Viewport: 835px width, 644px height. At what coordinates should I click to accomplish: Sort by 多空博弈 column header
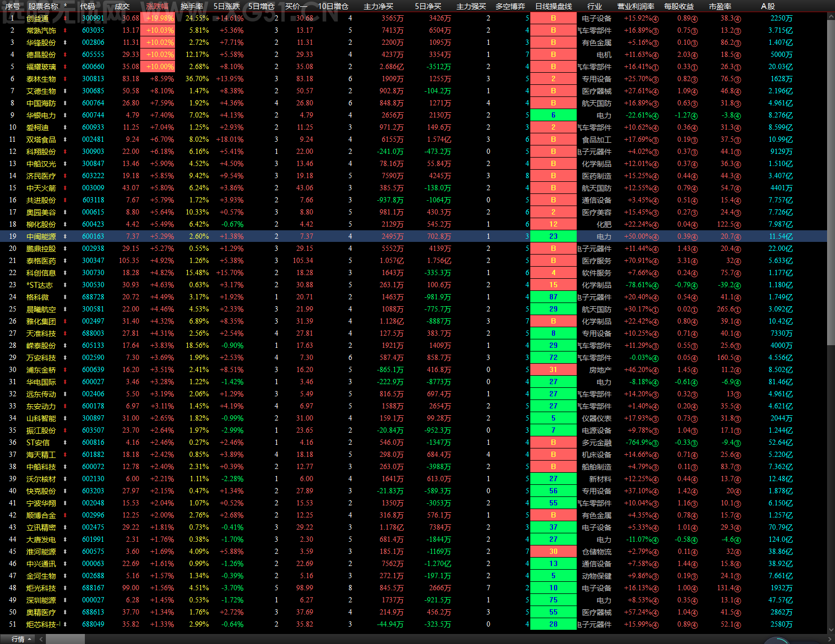[510, 6]
